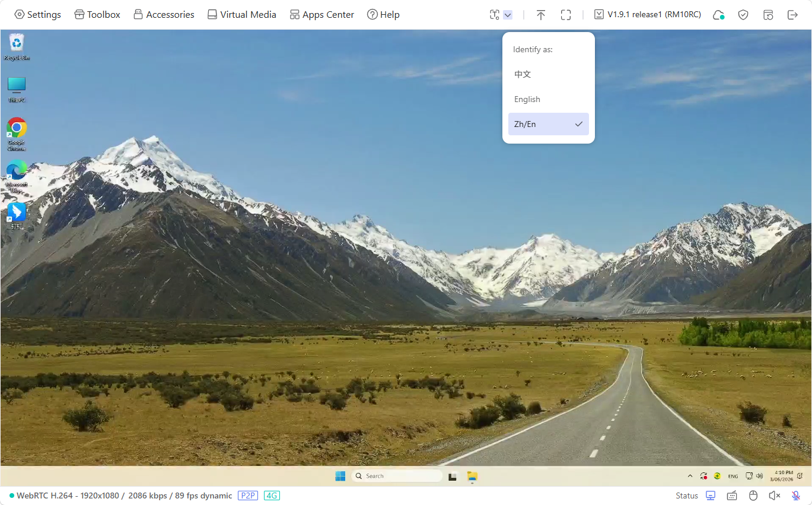The image size is (812, 505).
Task: Open the Accessories menu
Action: [164, 14]
